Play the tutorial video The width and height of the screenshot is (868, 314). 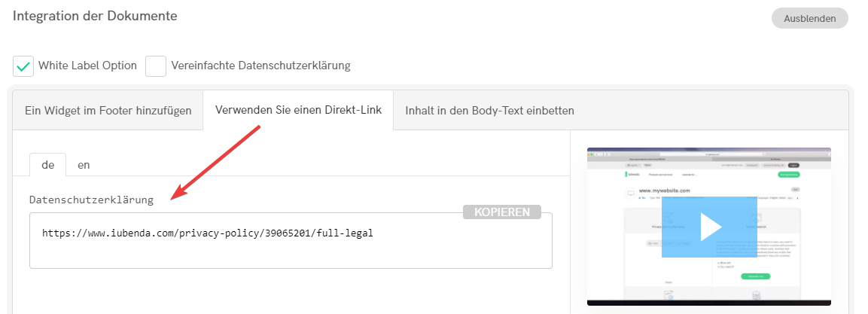pos(708,227)
